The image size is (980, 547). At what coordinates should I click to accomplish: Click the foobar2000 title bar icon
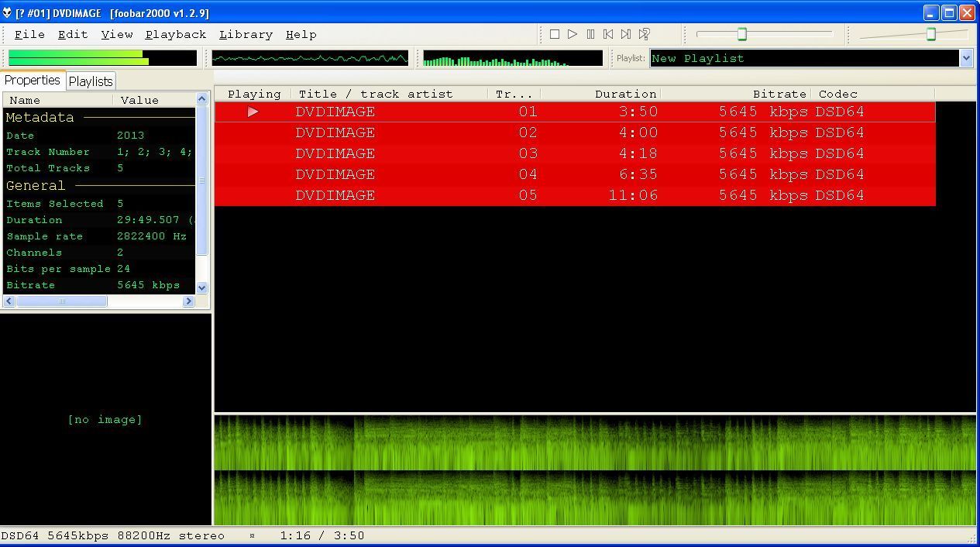pyautogui.click(x=8, y=13)
